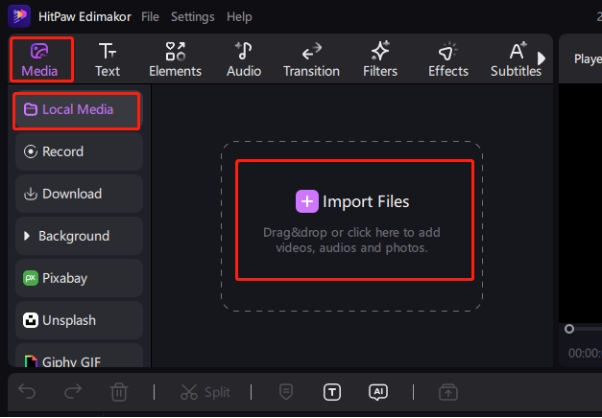This screenshot has height=418, width=602.
Task: Open the Help menu
Action: coord(239,17)
